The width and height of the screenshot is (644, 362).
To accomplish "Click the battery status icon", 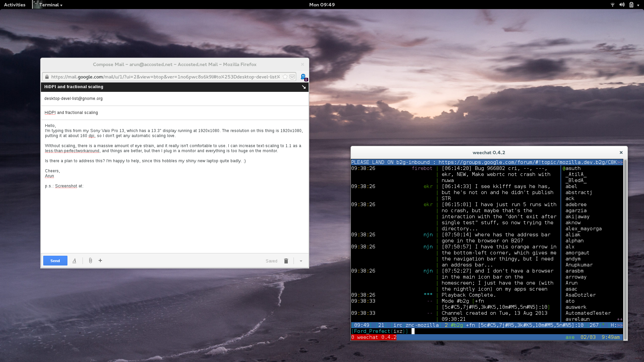I will tap(631, 5).
